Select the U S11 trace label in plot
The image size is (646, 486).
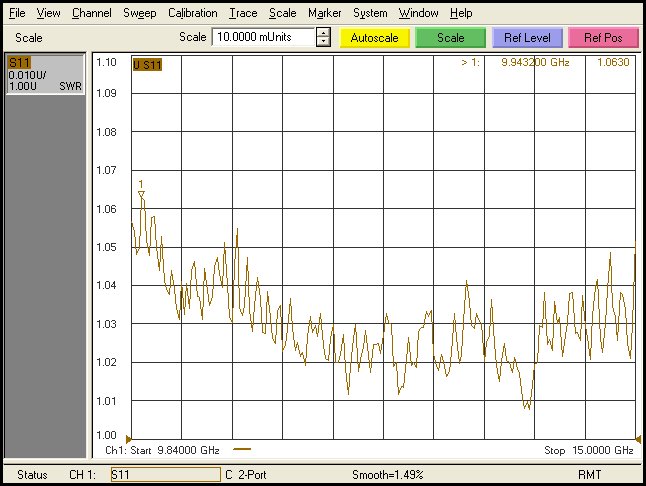coord(147,65)
